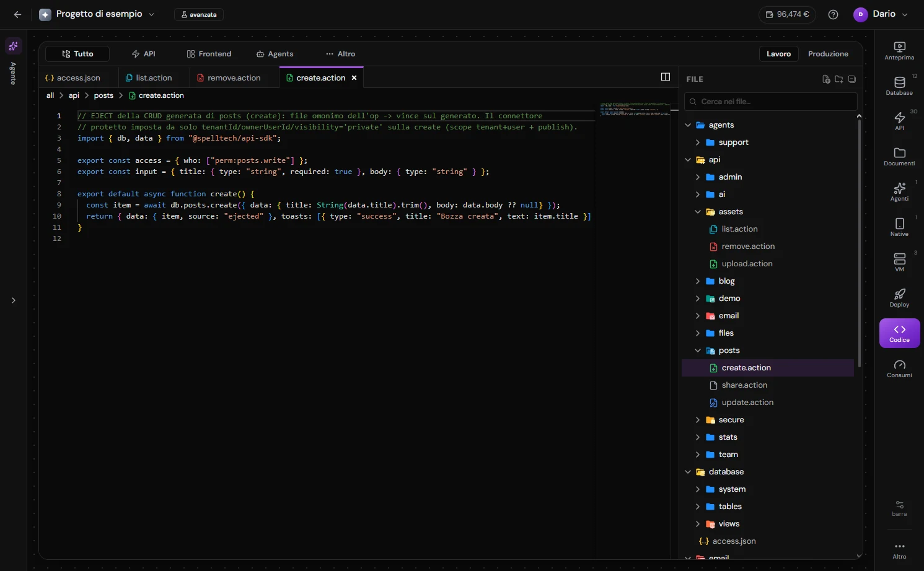Click the Agente sparkle icon in the left rail
The height and width of the screenshot is (571, 924).
13,46
